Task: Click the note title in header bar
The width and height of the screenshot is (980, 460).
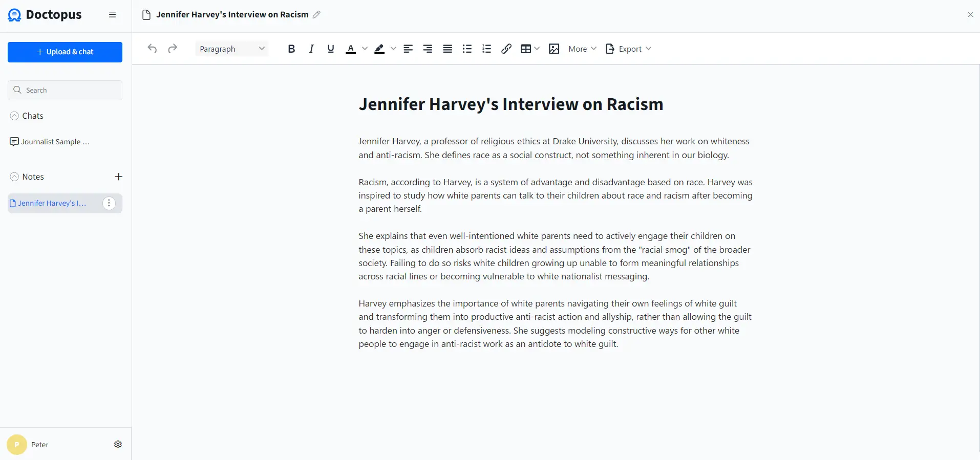Action: tap(232, 14)
